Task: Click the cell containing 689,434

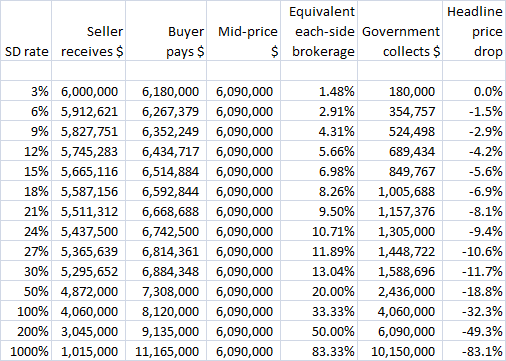Action: point(400,151)
